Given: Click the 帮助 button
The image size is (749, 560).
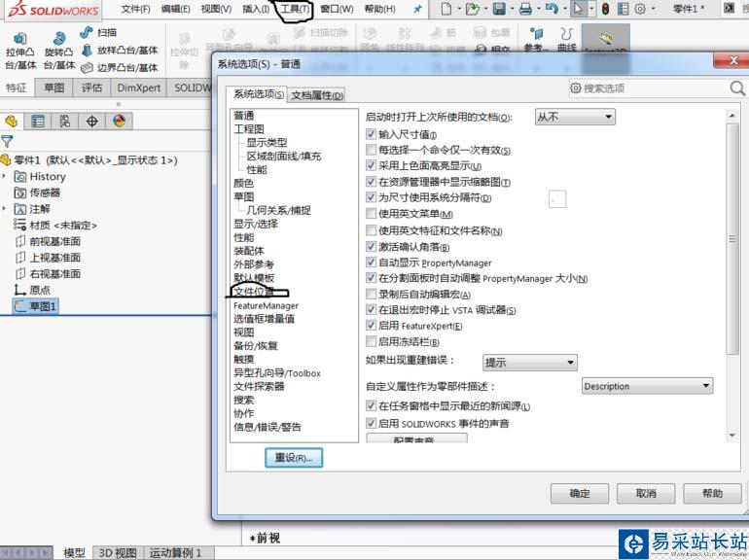Looking at the screenshot, I should pos(712,494).
